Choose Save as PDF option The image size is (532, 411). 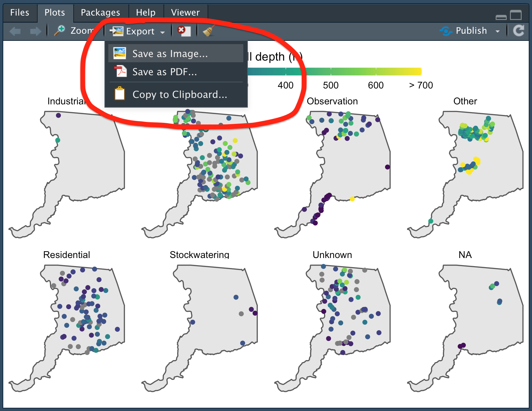point(164,72)
